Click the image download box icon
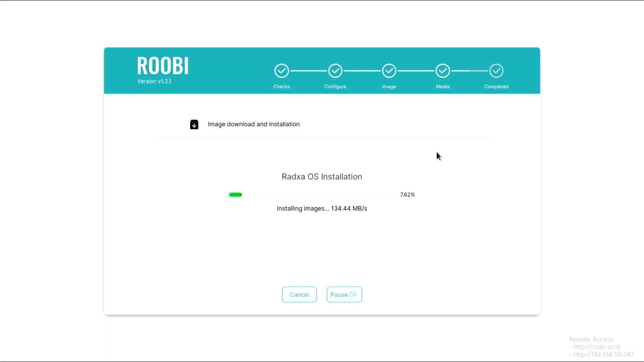Viewport: 644px width, 362px height. click(x=194, y=124)
